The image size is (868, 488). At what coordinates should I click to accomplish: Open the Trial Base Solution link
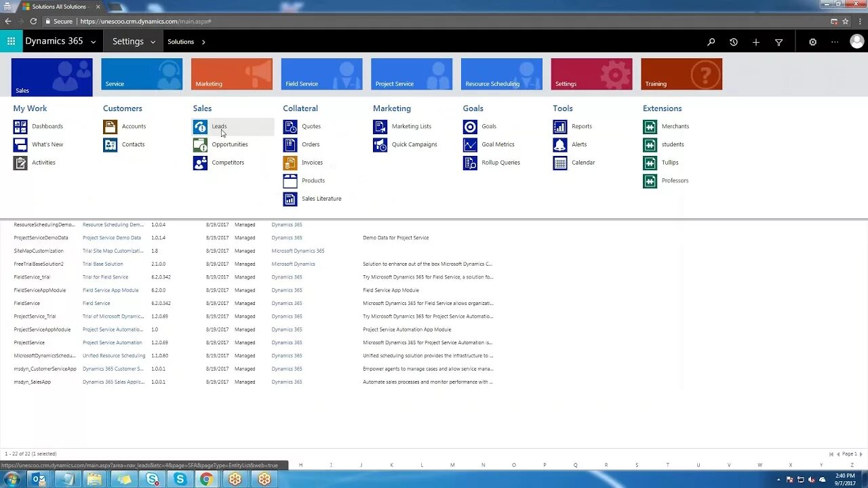point(103,264)
